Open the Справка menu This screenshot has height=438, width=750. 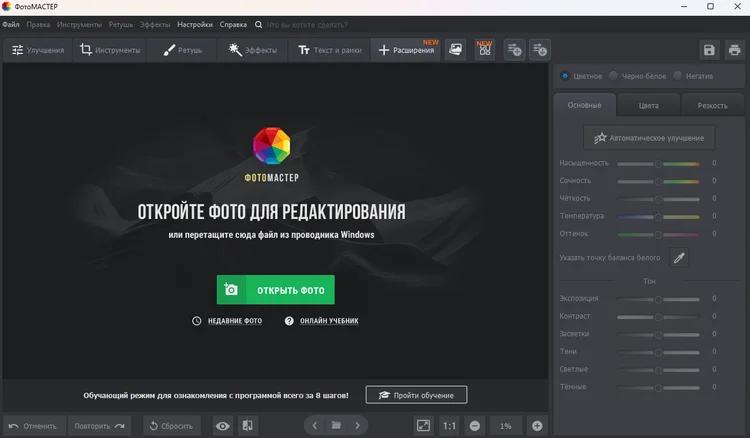pyautogui.click(x=233, y=24)
